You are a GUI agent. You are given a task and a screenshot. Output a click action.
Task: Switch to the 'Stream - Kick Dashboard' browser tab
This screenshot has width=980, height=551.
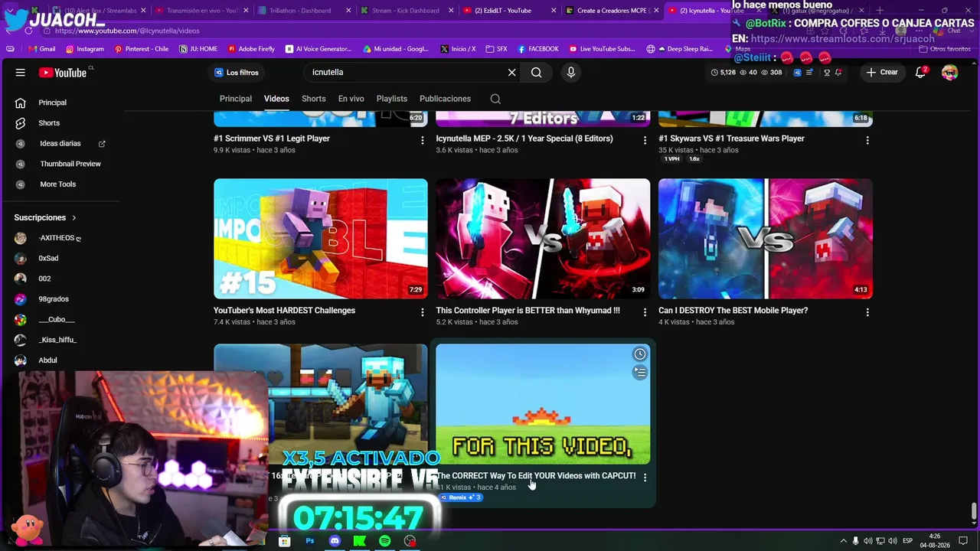pos(405,11)
